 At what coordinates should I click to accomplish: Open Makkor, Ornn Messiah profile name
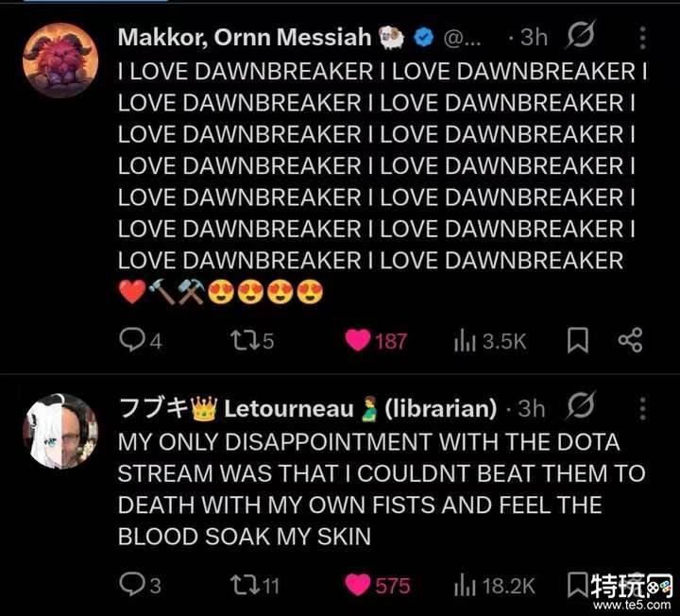click(245, 37)
